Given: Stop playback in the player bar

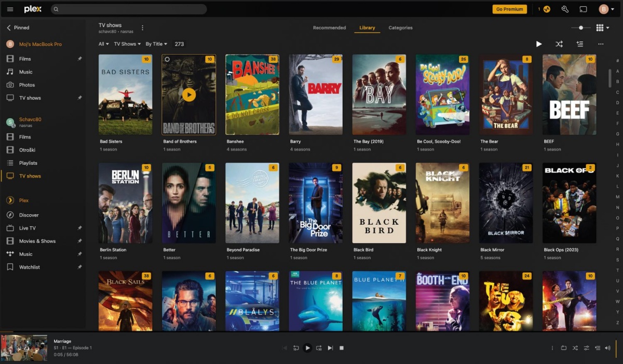Looking at the screenshot, I should click(x=342, y=348).
